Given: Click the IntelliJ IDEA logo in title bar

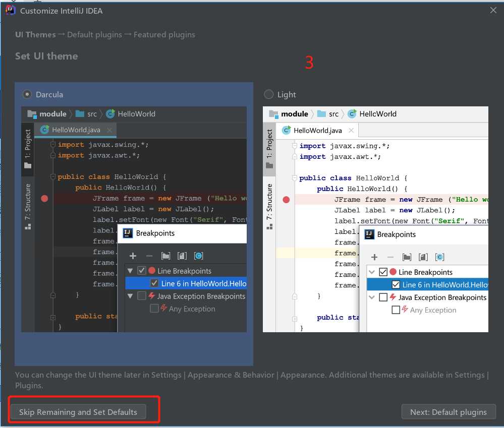Looking at the screenshot, I should [10, 10].
